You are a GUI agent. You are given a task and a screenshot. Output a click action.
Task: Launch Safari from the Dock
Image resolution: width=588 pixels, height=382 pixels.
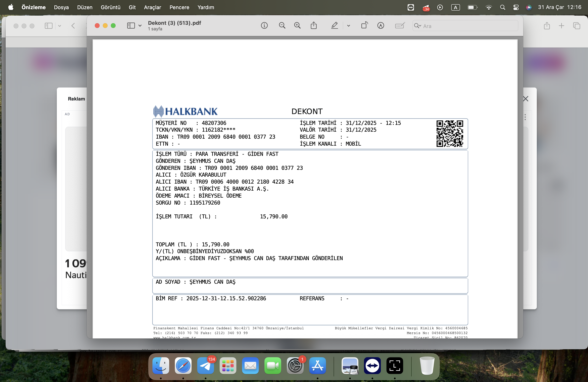pyautogui.click(x=183, y=365)
